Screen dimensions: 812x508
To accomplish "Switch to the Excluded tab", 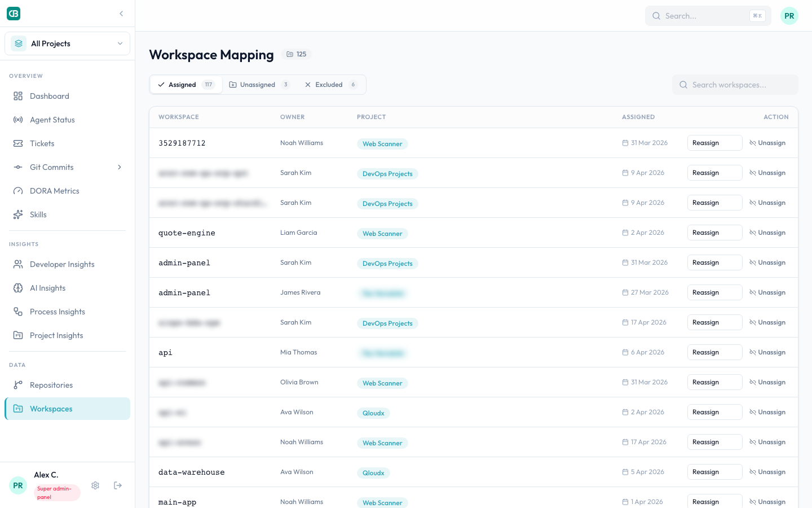I will (331, 85).
